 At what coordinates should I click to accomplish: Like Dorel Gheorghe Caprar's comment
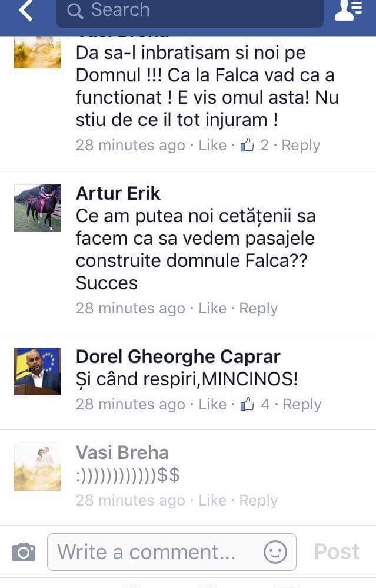(x=212, y=404)
